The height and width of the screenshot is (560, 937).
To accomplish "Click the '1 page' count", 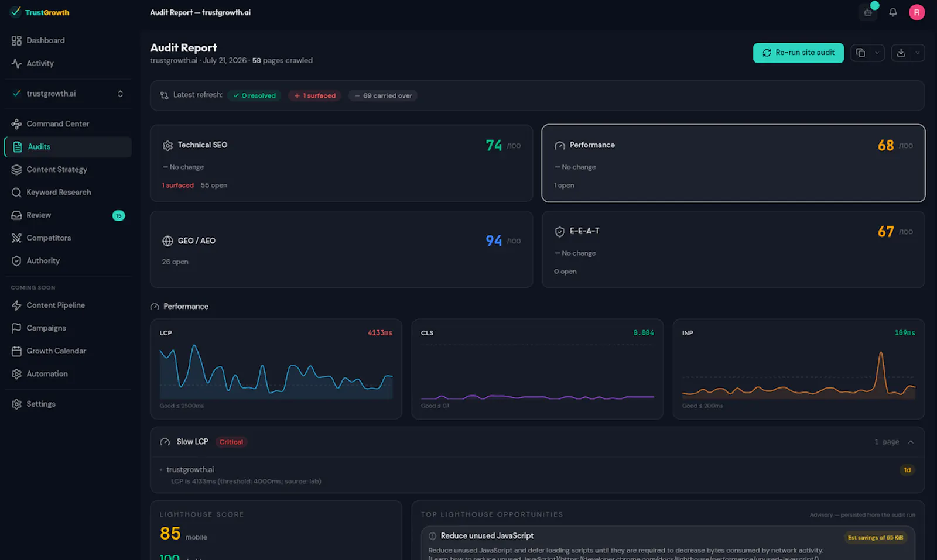I will [x=887, y=442].
